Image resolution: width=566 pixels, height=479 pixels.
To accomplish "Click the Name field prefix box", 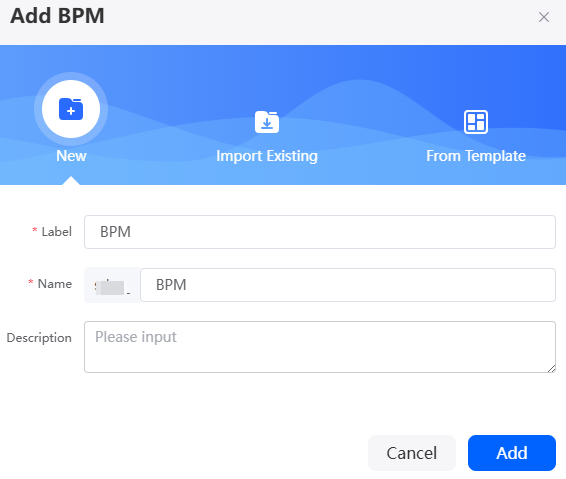I will (x=112, y=285).
